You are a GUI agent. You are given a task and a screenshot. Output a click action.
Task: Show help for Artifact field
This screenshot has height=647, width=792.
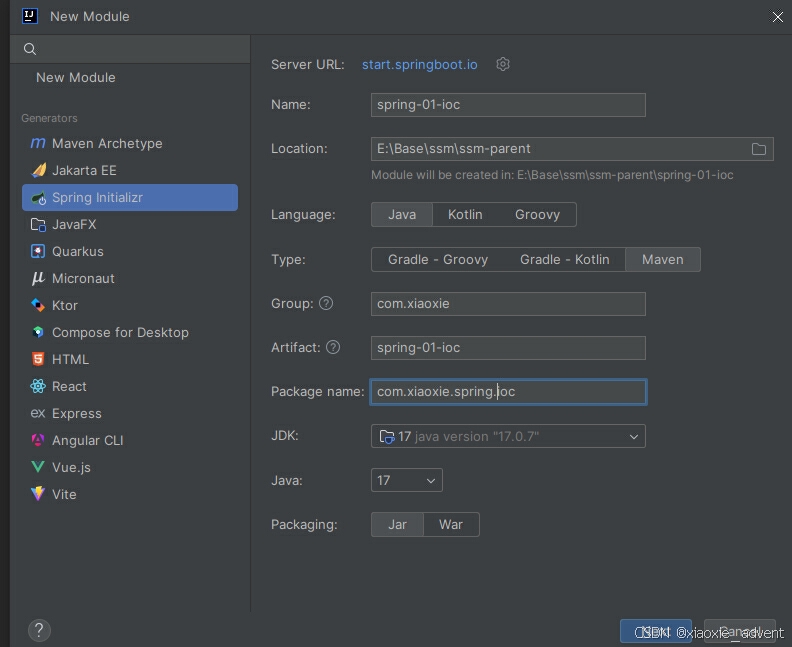[x=333, y=347]
